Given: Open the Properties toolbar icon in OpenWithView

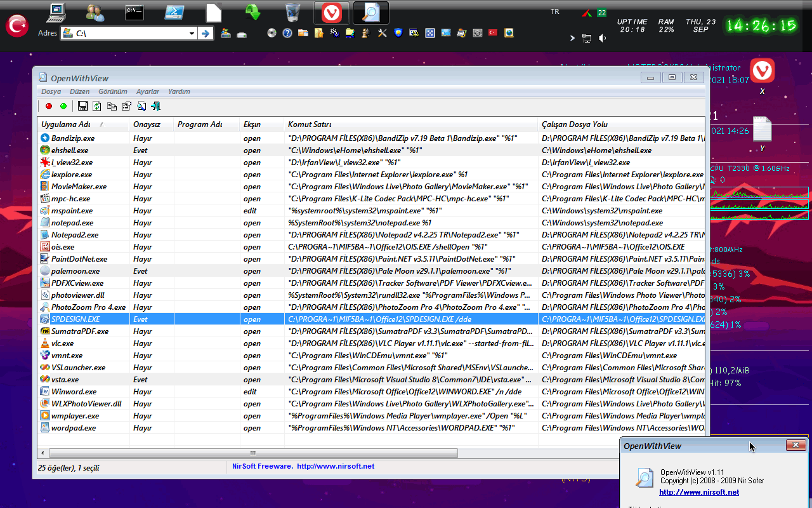Looking at the screenshot, I should (x=126, y=106).
